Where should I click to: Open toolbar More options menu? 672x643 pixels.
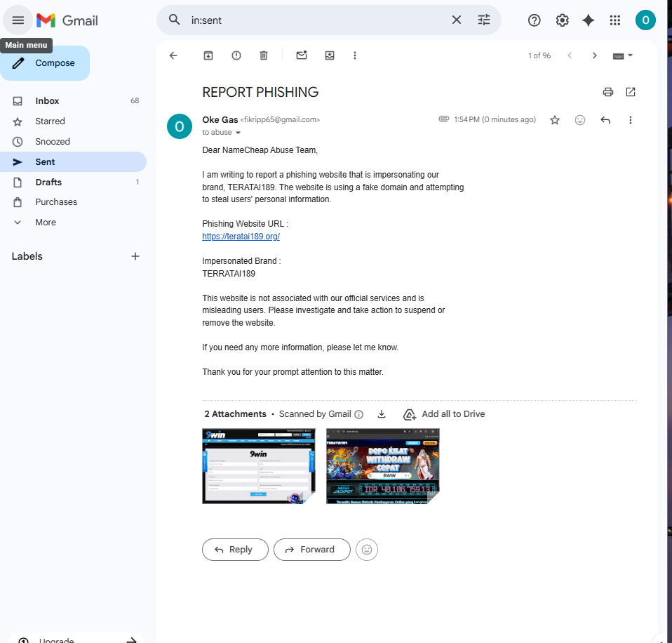coord(354,55)
